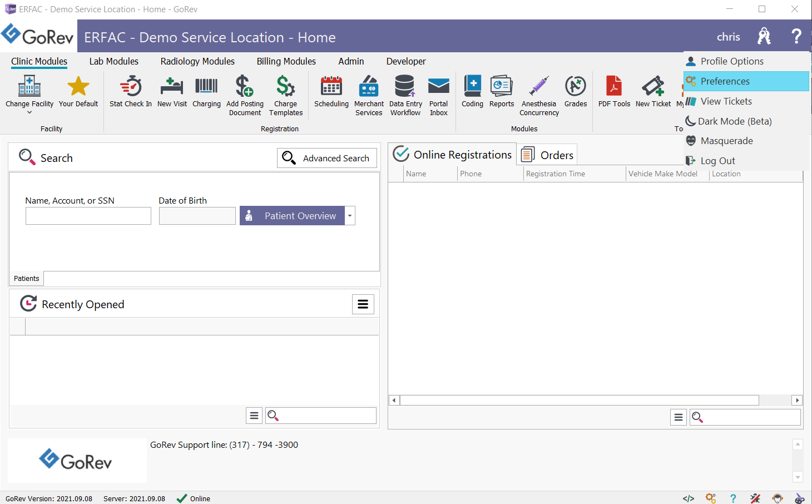812x504 pixels.
Task: Click the horizontal scrollbar right arrow
Action: point(797,400)
